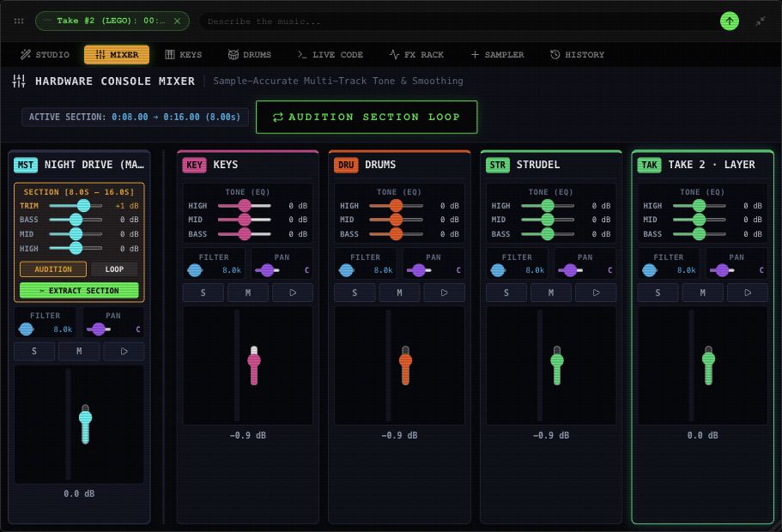Adjust Drums Mid EQ slider

[x=396, y=220]
